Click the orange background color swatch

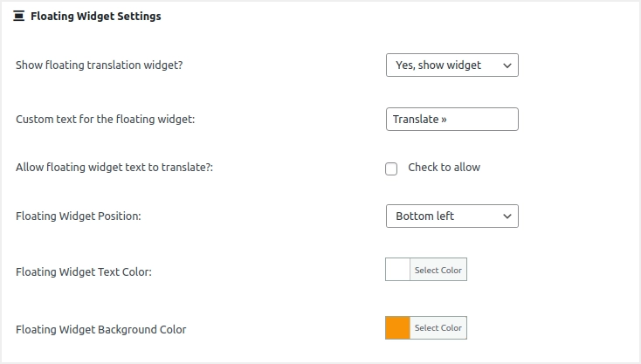point(398,328)
